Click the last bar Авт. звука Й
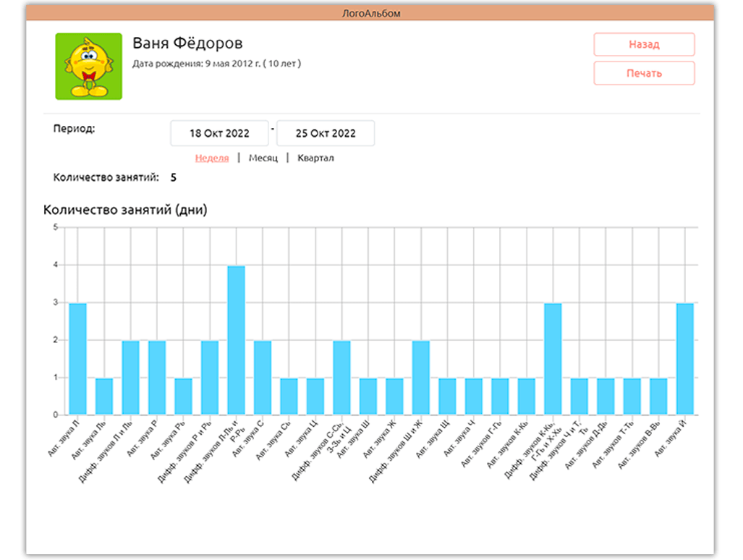 [684, 359]
